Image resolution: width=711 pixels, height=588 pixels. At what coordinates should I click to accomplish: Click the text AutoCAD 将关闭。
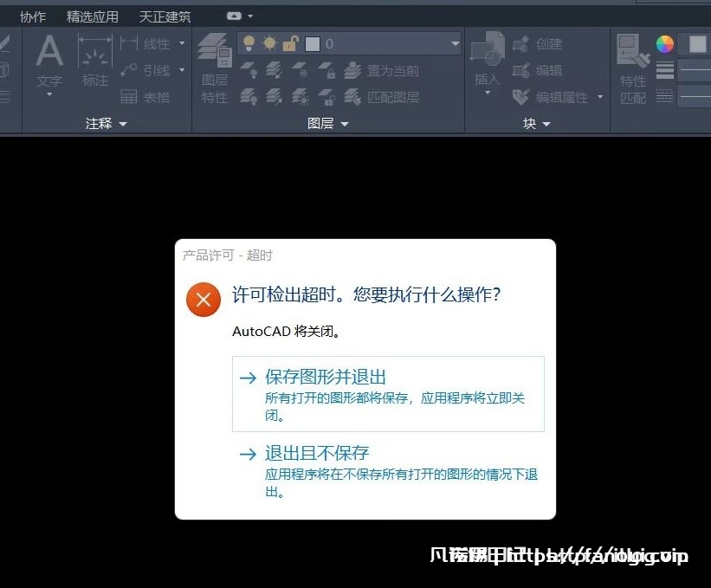point(286,332)
